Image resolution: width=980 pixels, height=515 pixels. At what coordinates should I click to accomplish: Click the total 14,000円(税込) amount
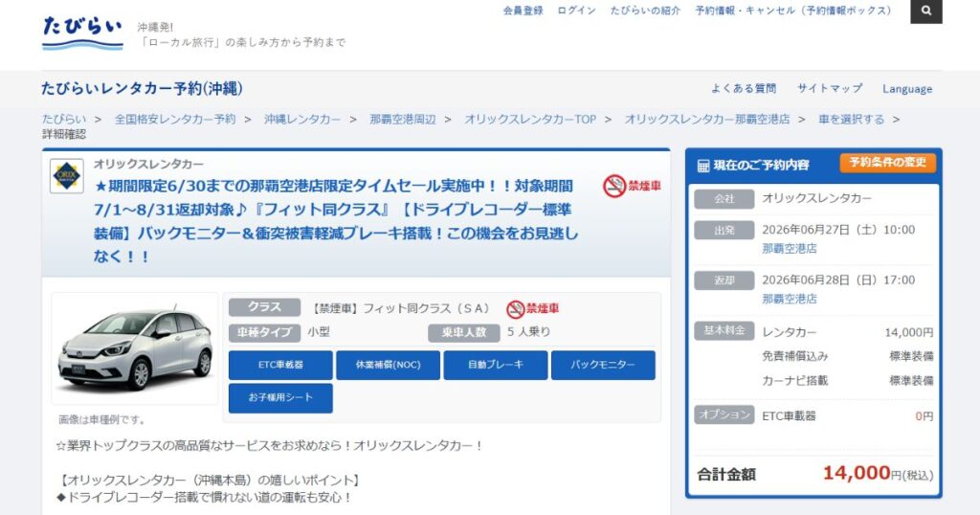coord(879,473)
